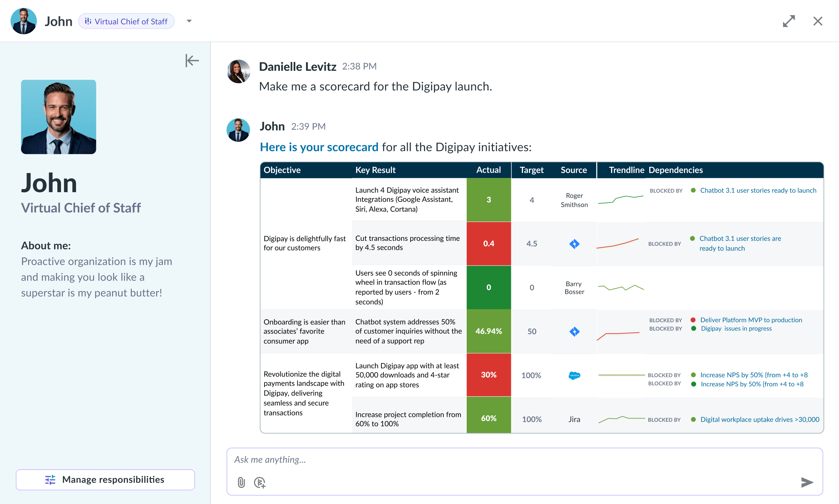The height and width of the screenshot is (504, 839).
Task: Click Danielle Levitz's avatar in chat
Action: coord(239,71)
